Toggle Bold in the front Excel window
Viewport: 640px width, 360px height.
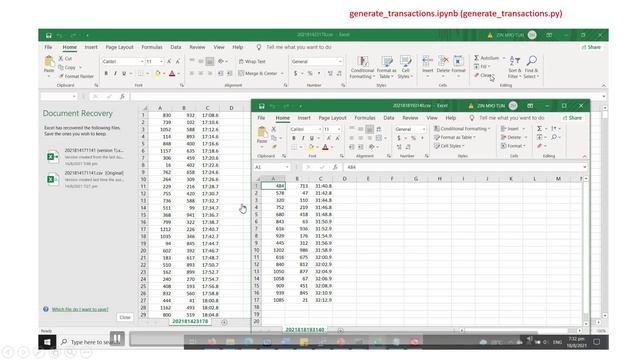point(293,138)
